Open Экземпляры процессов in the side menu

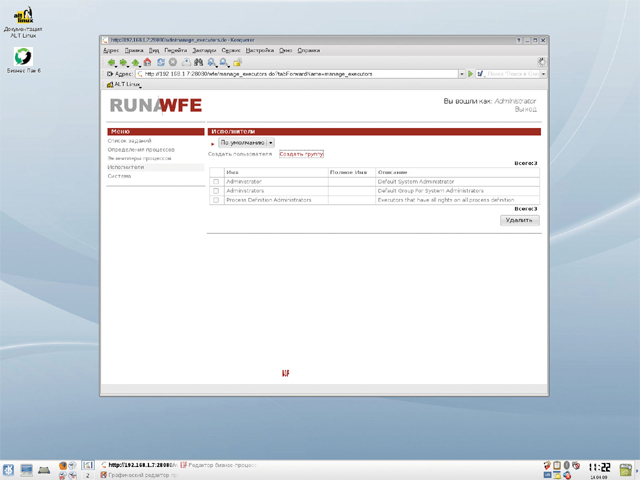click(x=140, y=158)
